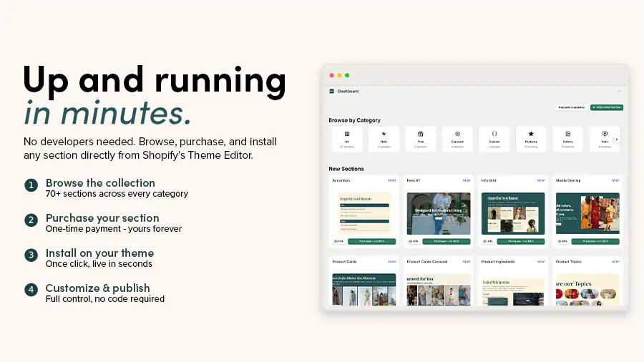This screenshot has height=362, width=644.
Task: Select the All category grid icon
Action: click(347, 134)
